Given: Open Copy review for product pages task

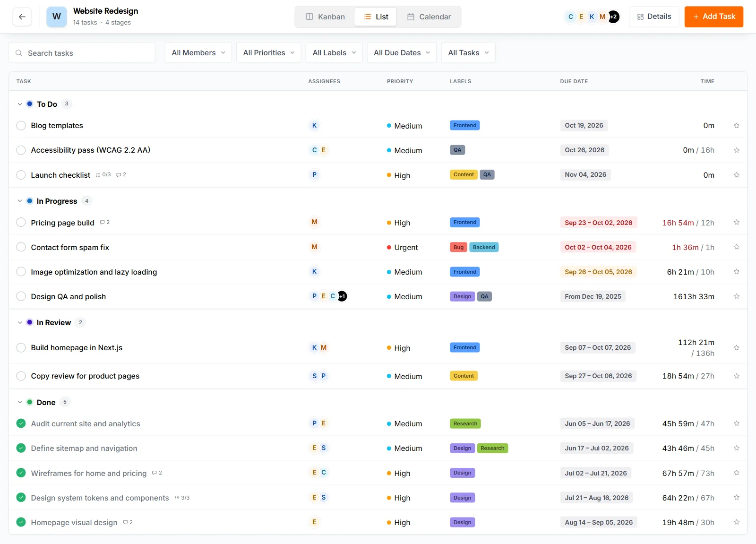Looking at the screenshot, I should pyautogui.click(x=85, y=376).
